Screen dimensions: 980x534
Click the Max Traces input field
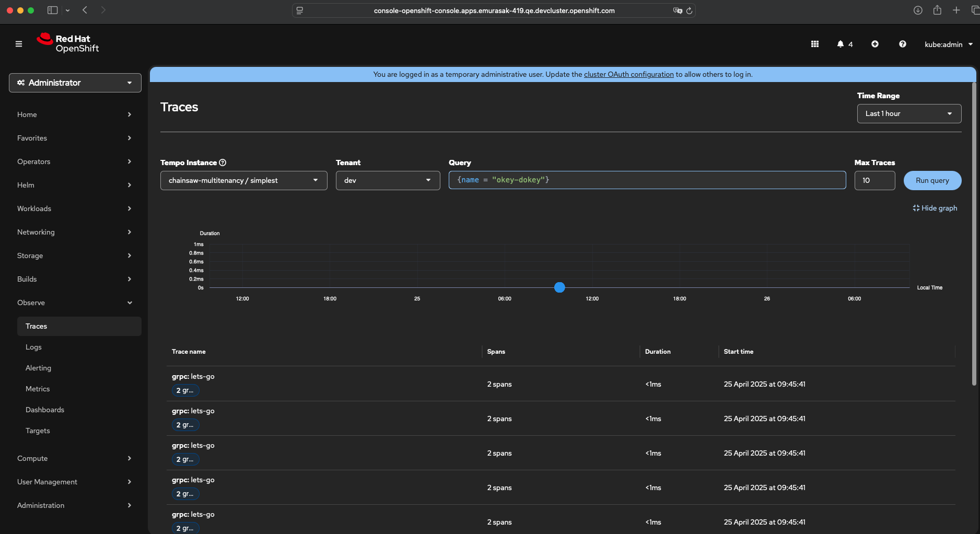pyautogui.click(x=874, y=180)
